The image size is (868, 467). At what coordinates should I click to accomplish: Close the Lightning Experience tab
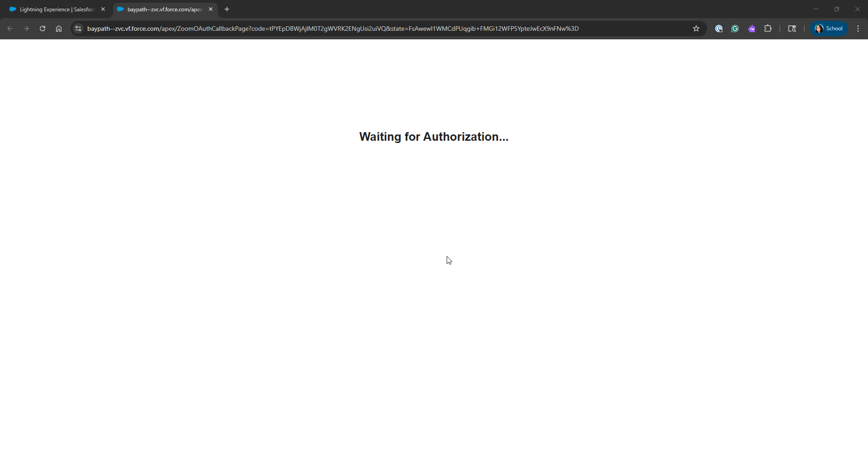(103, 9)
